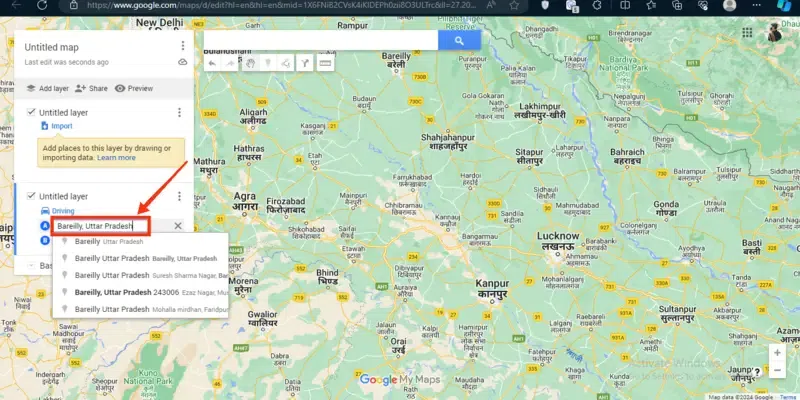800x400 pixels.
Task: Clear the Bareilly destination with the X
Action: tap(178, 226)
